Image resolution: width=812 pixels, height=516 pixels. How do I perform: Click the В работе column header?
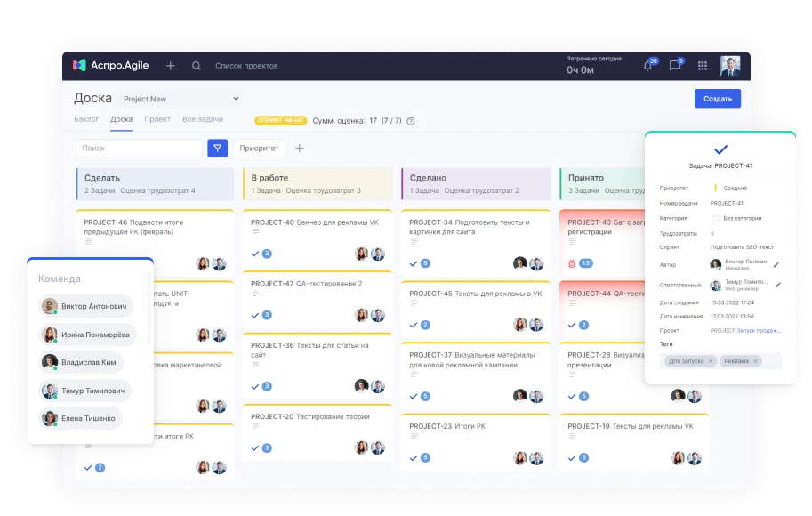tap(318, 184)
